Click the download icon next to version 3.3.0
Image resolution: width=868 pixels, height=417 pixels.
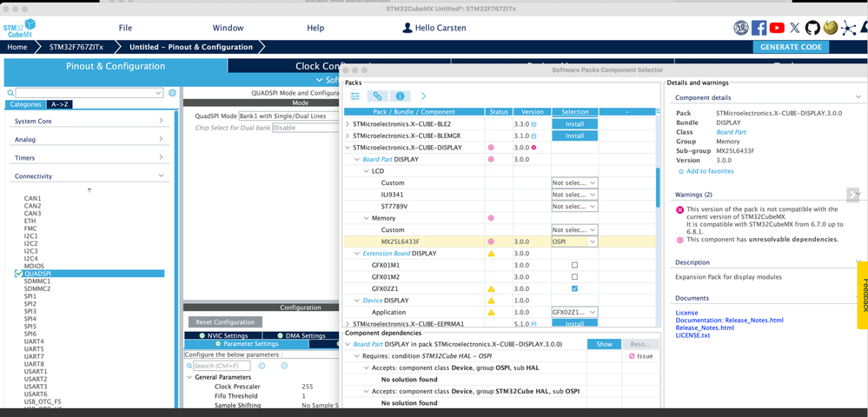[x=534, y=124]
